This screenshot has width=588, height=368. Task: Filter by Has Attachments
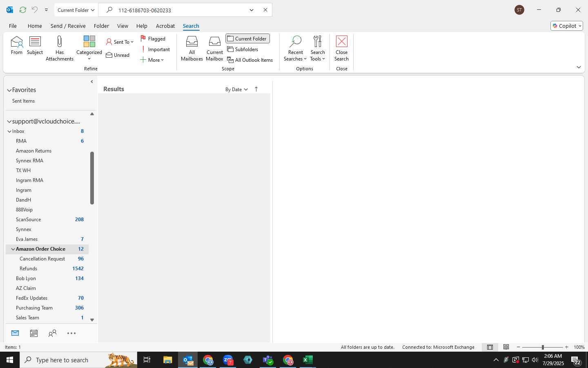[x=60, y=48]
